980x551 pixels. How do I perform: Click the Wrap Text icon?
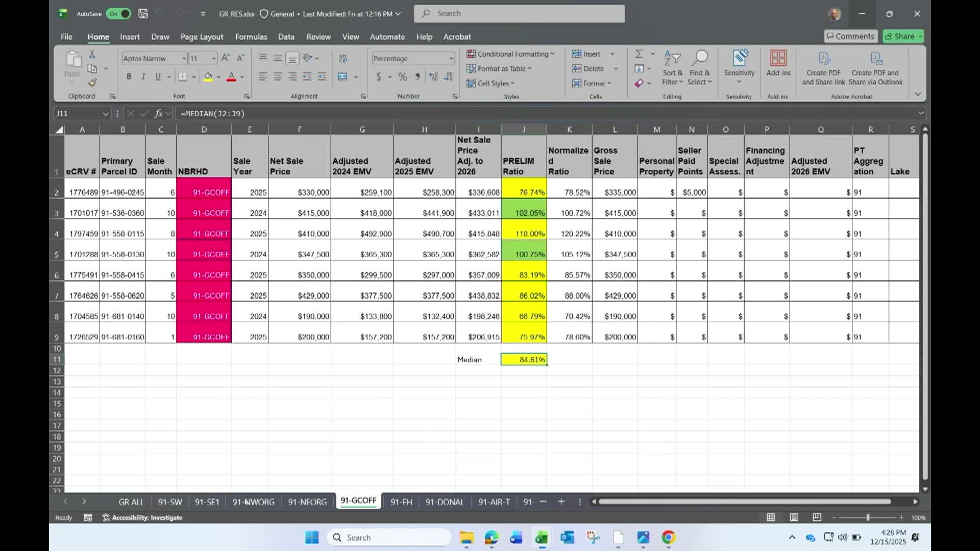pyautogui.click(x=343, y=58)
